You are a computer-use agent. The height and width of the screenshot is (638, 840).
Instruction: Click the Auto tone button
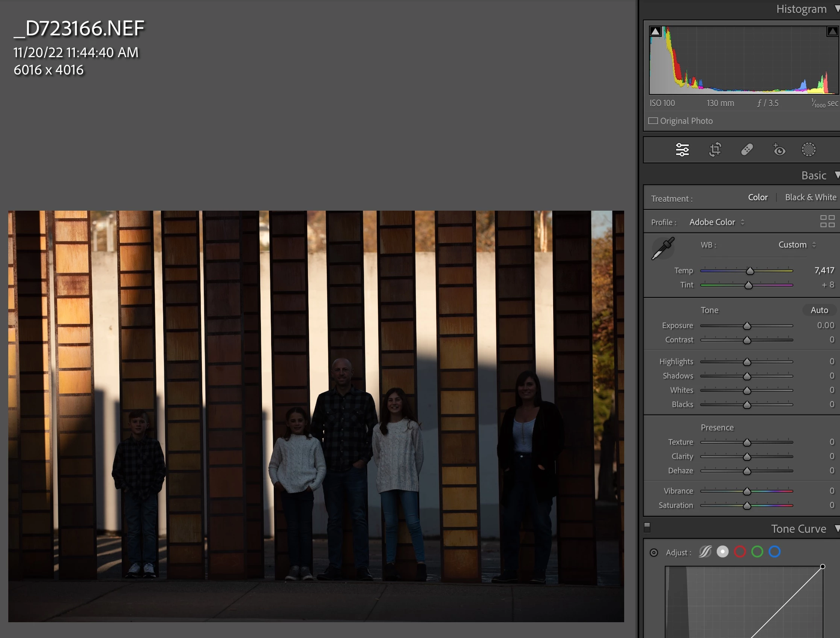coord(819,310)
